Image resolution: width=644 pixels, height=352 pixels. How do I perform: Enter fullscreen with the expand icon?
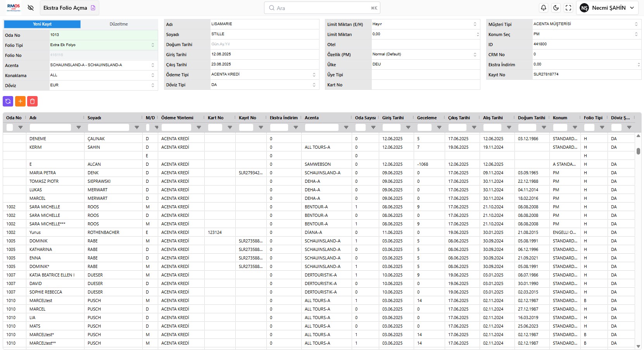point(568,8)
